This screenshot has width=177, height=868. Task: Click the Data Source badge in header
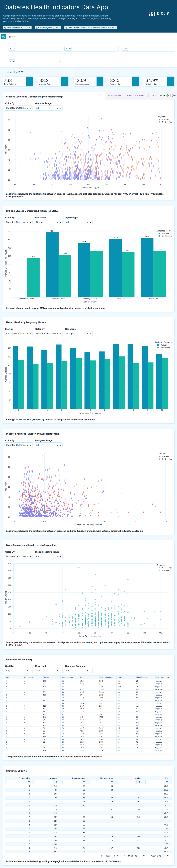coord(91,28)
